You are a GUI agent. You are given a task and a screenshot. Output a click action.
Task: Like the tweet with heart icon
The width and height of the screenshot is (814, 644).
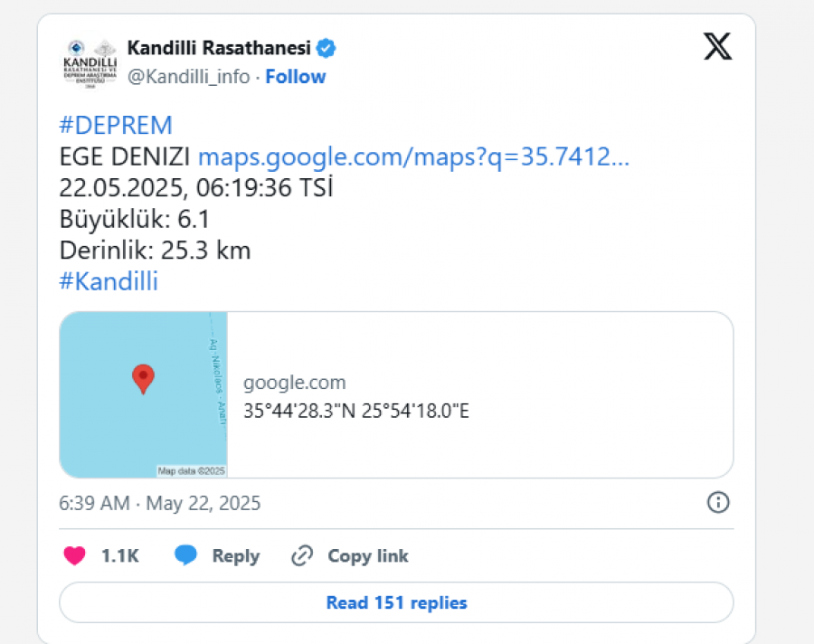pos(74,555)
